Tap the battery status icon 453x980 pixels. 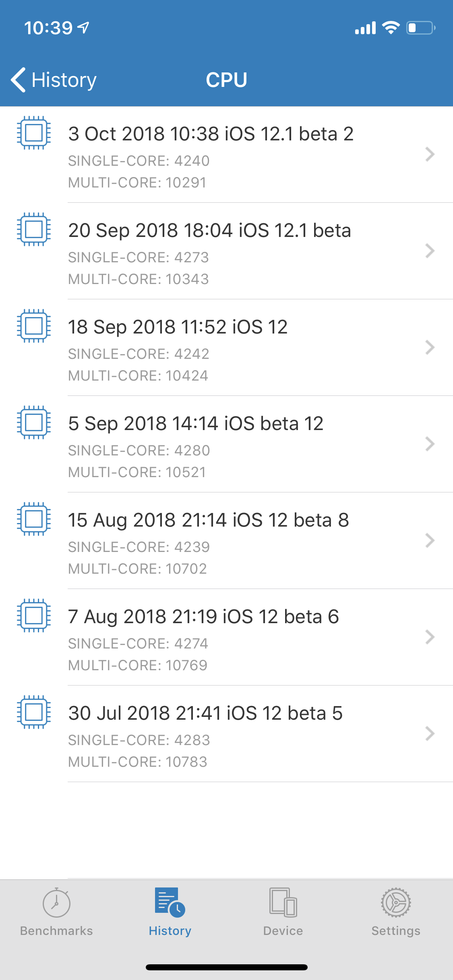point(421,28)
